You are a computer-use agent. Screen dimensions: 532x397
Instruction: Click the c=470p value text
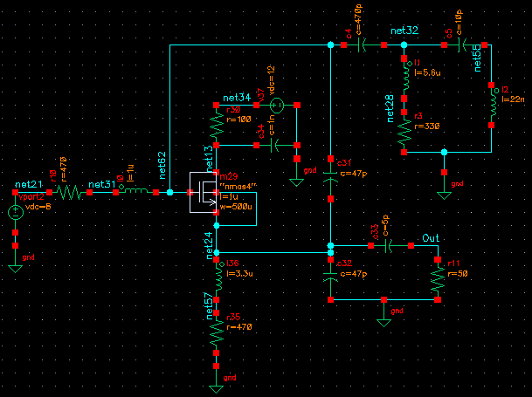click(358, 20)
